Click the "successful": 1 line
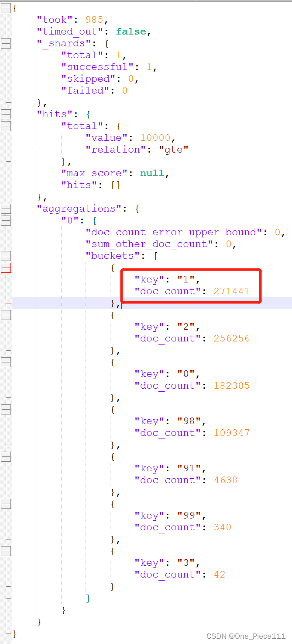 point(109,67)
